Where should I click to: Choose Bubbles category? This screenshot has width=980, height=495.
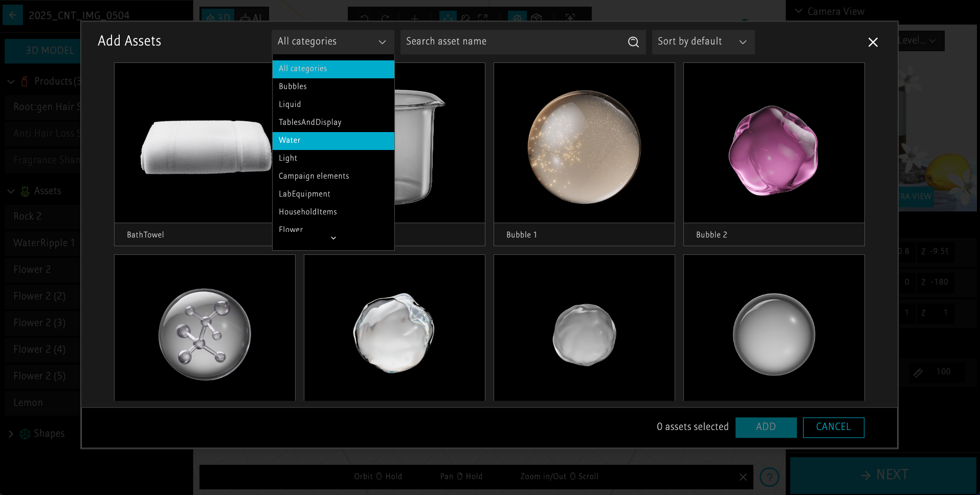coord(333,87)
